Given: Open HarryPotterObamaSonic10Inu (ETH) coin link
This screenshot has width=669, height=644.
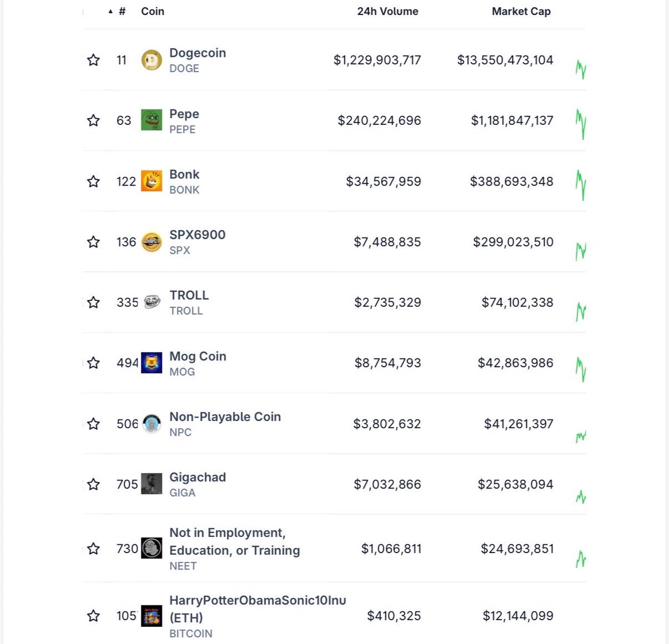Looking at the screenshot, I should [x=258, y=609].
